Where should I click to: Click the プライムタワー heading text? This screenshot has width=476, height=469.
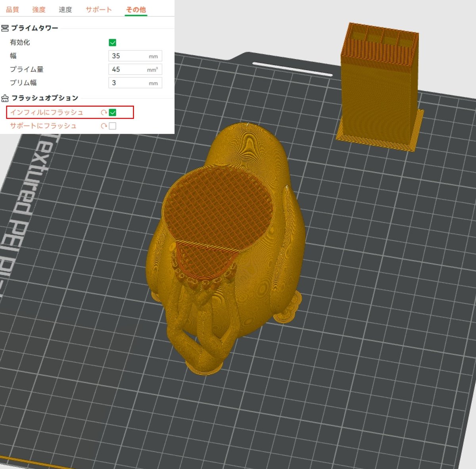(35, 28)
